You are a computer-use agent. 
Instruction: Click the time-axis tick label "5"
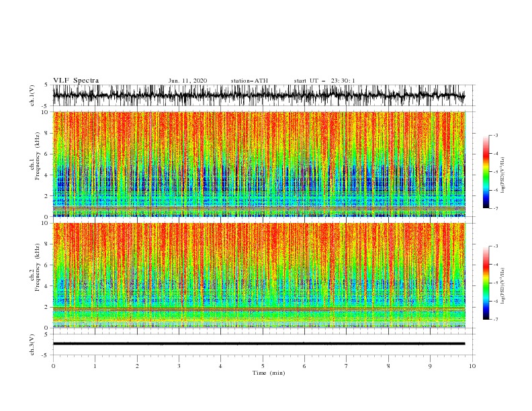click(263, 366)
